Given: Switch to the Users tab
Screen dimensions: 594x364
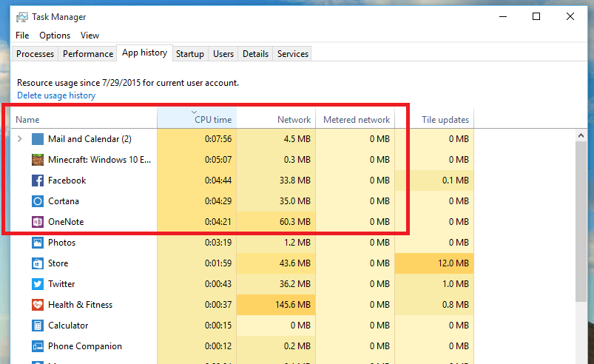Looking at the screenshot, I should [223, 54].
